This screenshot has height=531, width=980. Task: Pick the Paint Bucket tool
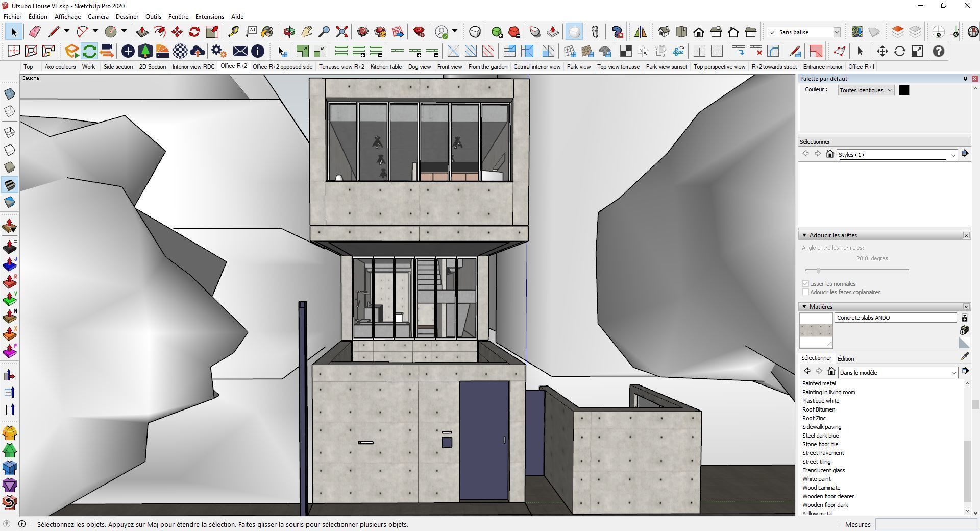pos(267,32)
